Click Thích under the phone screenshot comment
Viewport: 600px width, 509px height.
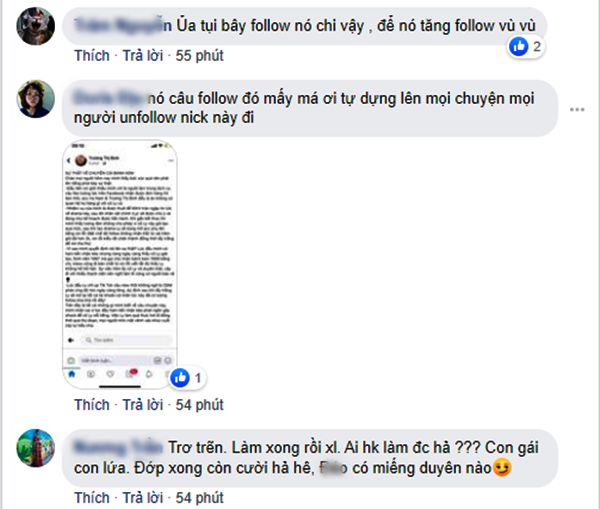(x=92, y=405)
